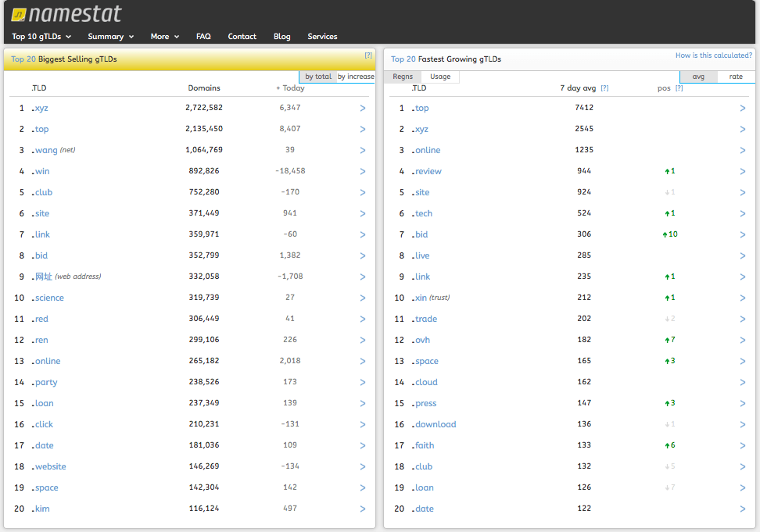This screenshot has width=760, height=532.
Task: Toggle the rate view option
Action: tap(736, 77)
